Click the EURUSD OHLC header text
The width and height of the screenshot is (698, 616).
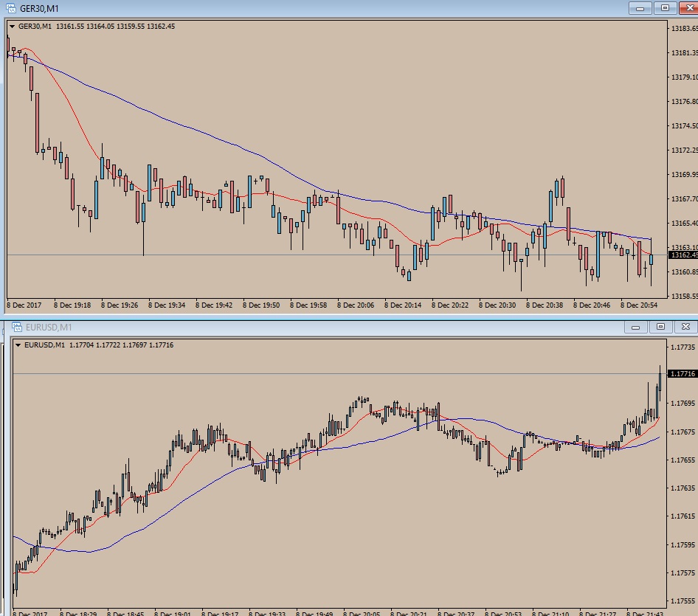coord(99,345)
